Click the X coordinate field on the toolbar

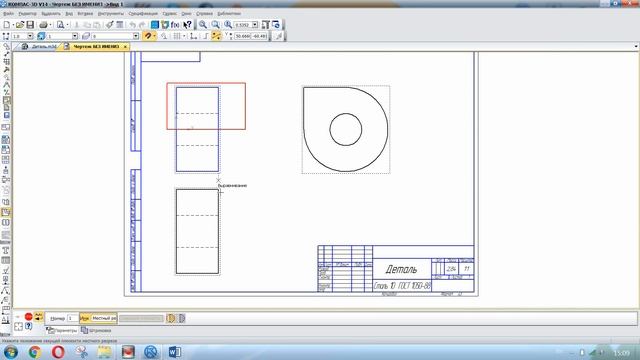(x=242, y=36)
